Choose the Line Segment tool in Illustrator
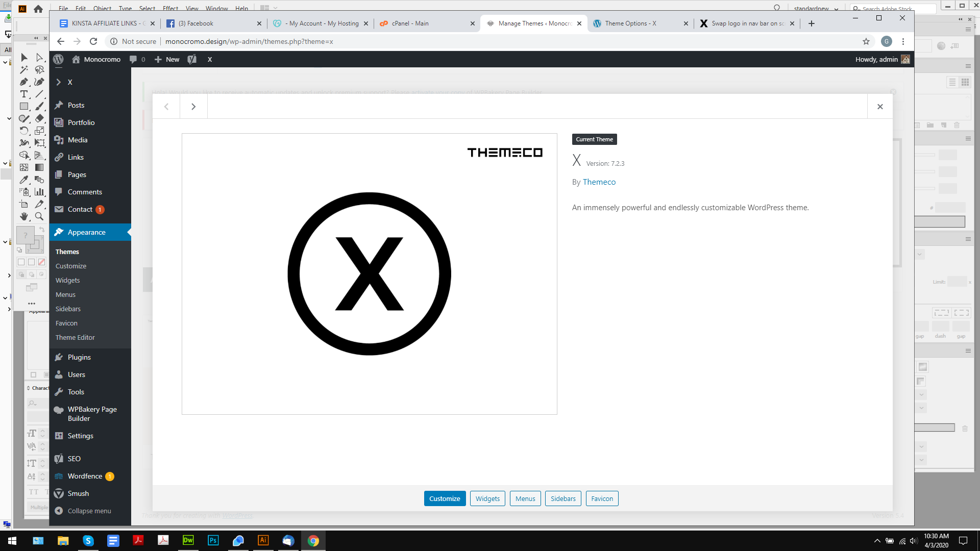Viewport: 980px width, 551px height. 39,94
